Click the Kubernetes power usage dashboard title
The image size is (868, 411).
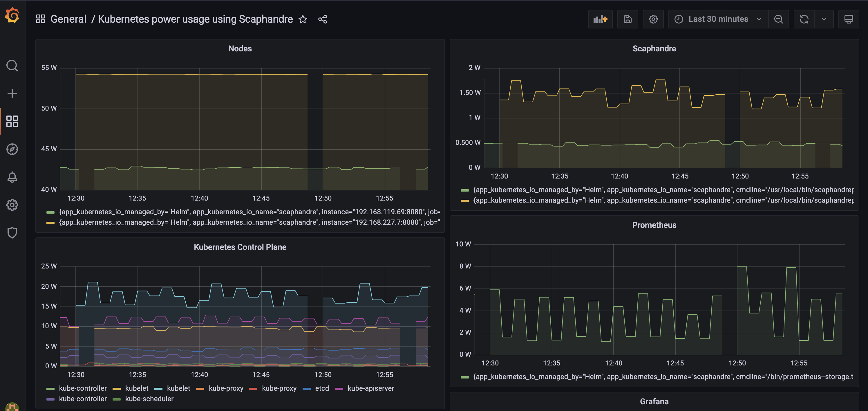click(195, 19)
